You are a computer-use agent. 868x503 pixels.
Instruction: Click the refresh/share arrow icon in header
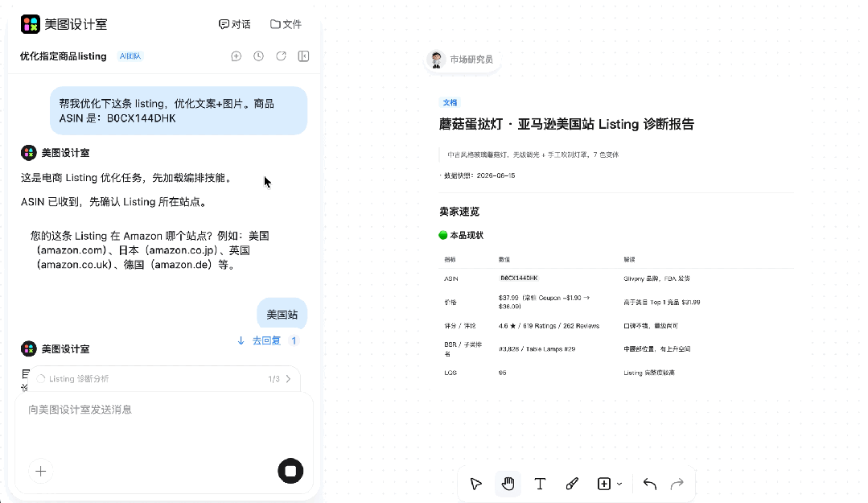point(282,56)
